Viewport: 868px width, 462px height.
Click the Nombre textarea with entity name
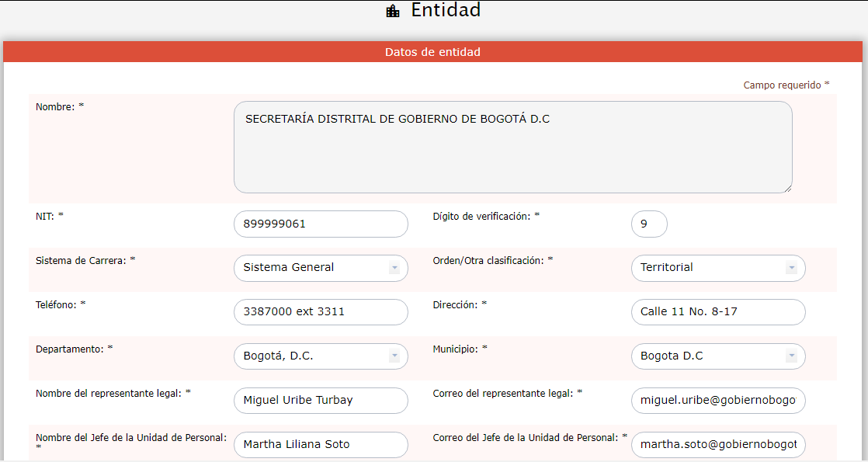coord(512,147)
